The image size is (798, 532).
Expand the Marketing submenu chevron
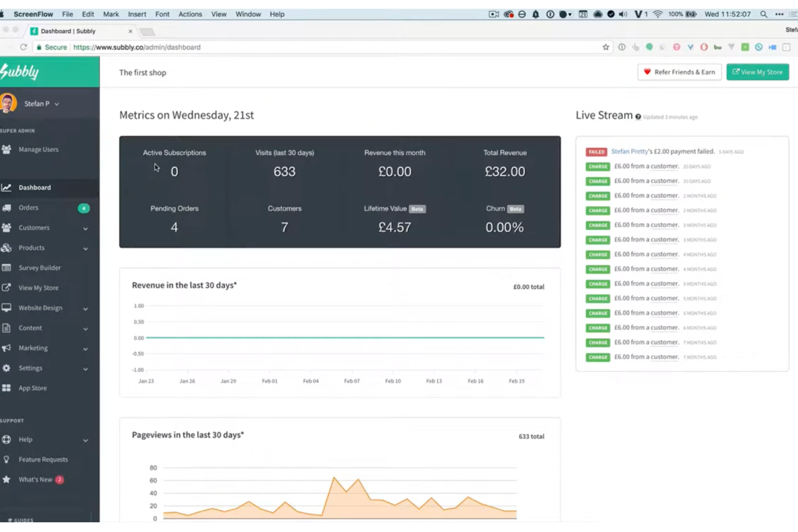pos(85,349)
